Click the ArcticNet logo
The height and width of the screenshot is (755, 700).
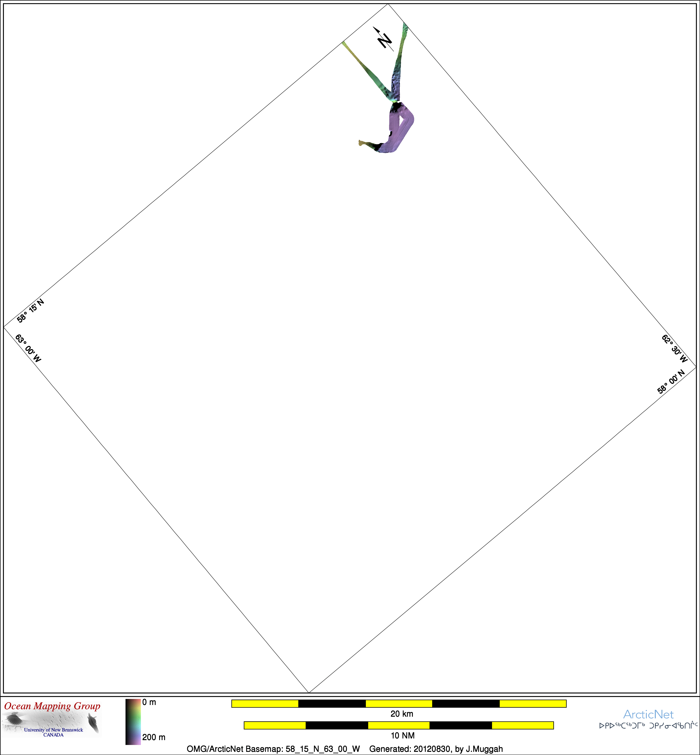(x=648, y=715)
